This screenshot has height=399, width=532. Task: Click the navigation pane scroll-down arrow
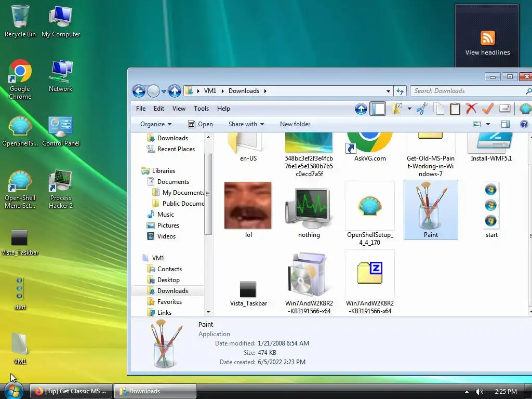pos(208,312)
